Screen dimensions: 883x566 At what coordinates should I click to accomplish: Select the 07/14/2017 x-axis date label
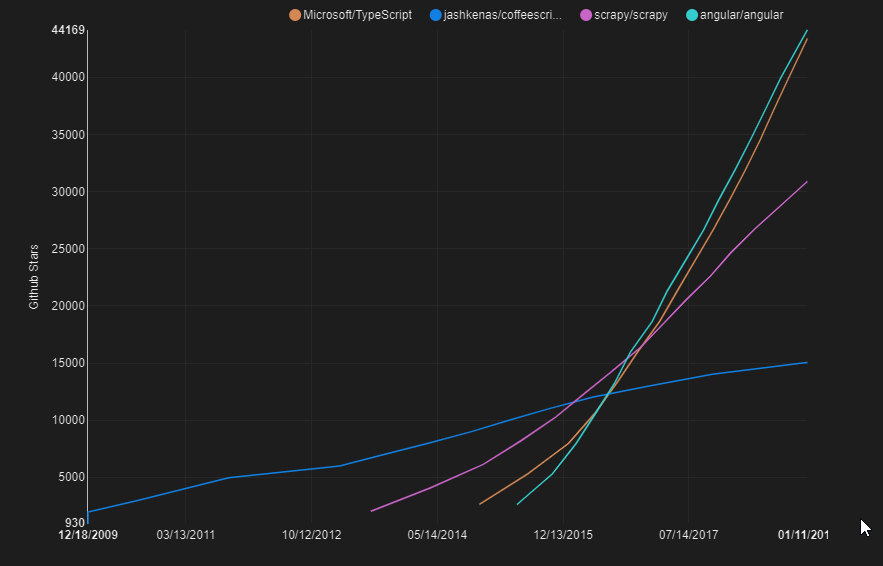689,535
